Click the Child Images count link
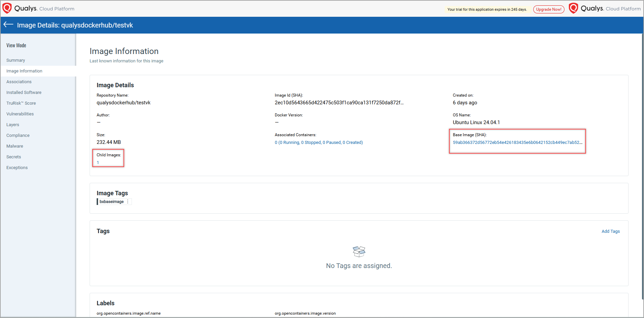The height and width of the screenshot is (318, 644). tap(98, 163)
